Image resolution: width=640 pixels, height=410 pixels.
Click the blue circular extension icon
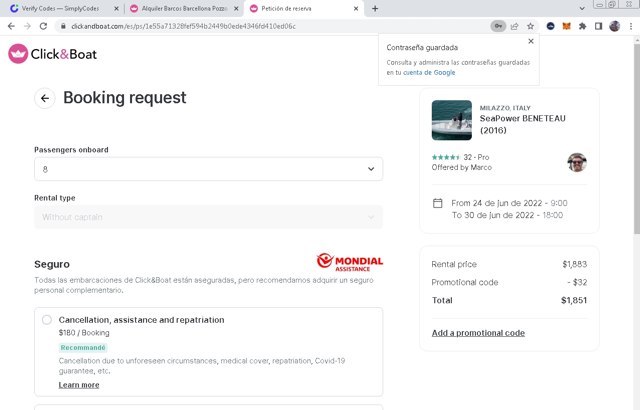pos(551,26)
